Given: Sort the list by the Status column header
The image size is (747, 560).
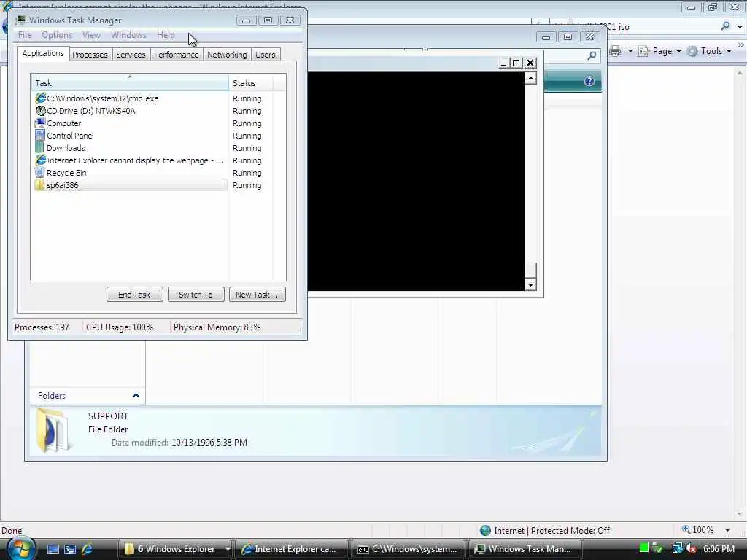Looking at the screenshot, I should click(x=251, y=83).
